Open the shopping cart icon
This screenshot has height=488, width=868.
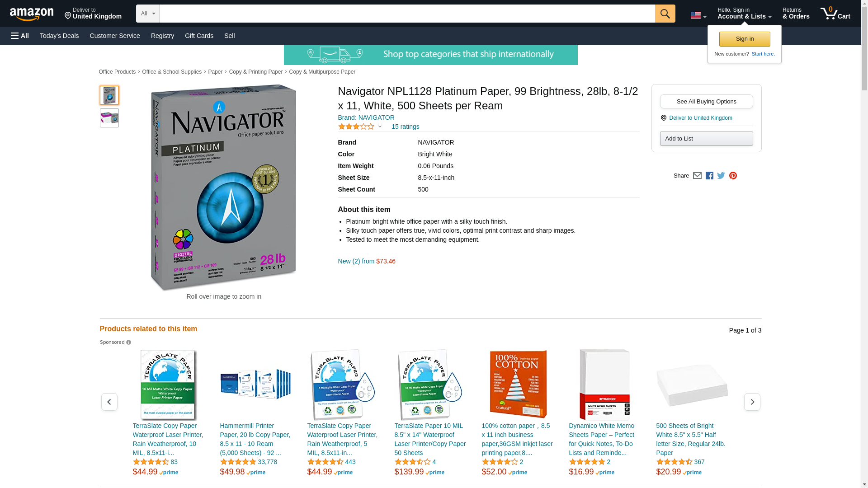[835, 14]
